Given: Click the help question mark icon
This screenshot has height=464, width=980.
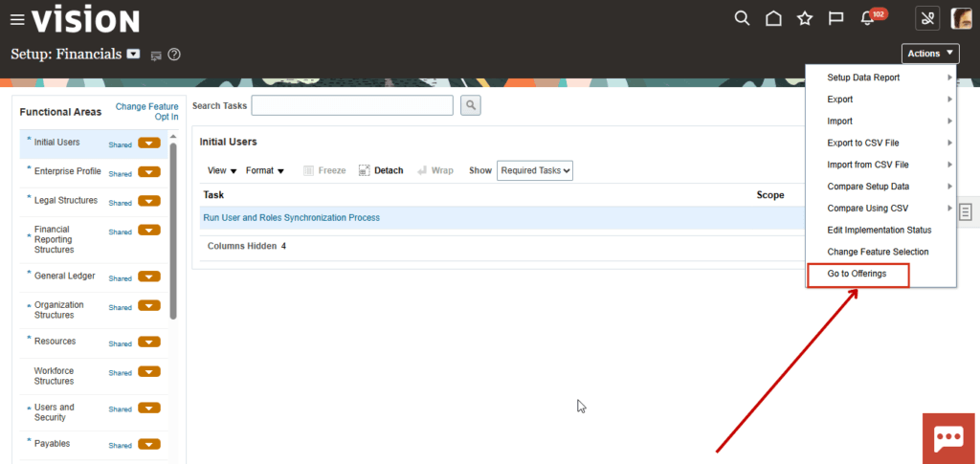Looking at the screenshot, I should (x=174, y=55).
